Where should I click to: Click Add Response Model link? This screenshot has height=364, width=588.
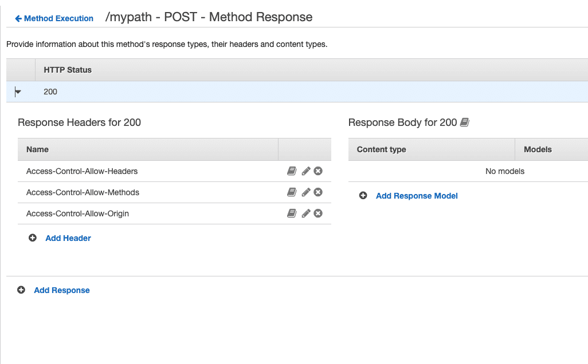click(417, 196)
